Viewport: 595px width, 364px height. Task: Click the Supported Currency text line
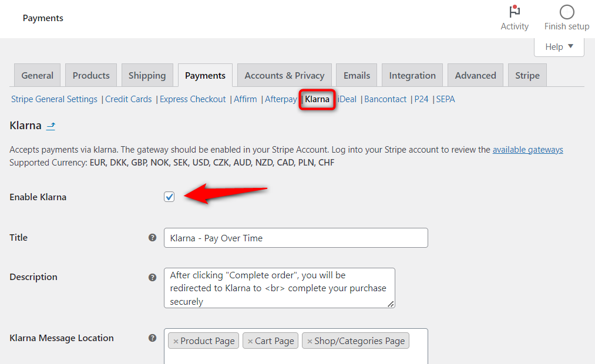[172, 163]
